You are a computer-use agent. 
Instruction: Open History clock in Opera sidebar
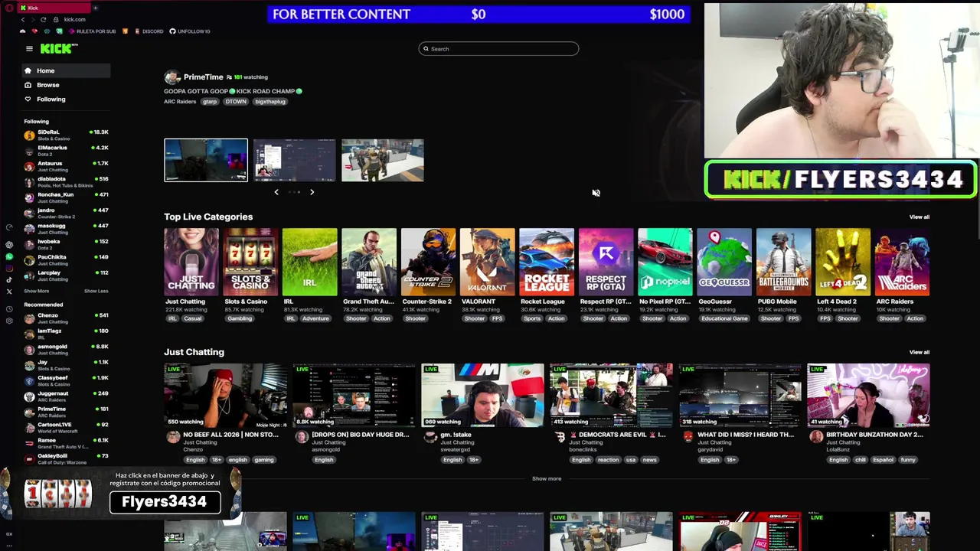9,309
